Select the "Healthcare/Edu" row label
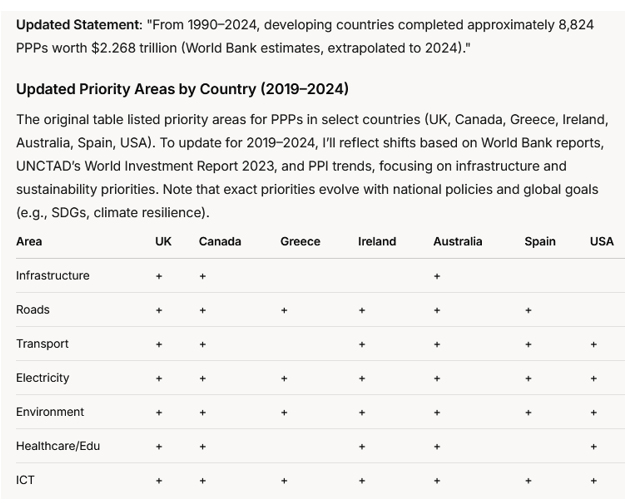The width and height of the screenshot is (627, 503). pos(57,446)
